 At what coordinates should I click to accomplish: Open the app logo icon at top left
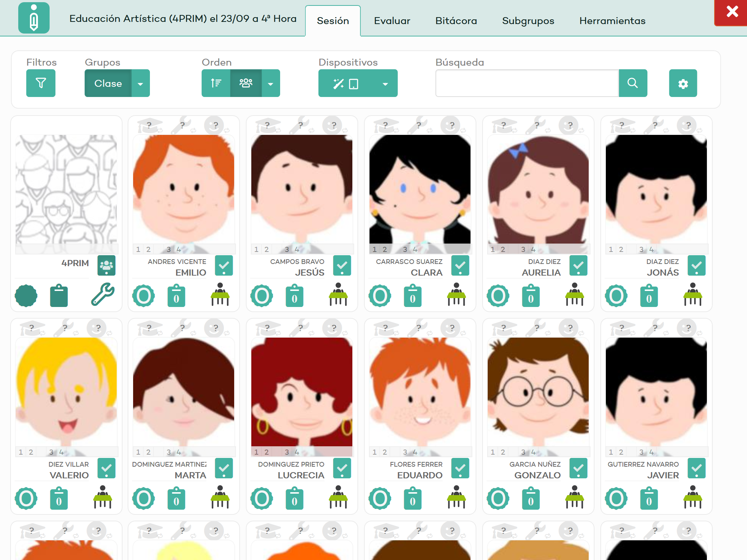pos(34,18)
